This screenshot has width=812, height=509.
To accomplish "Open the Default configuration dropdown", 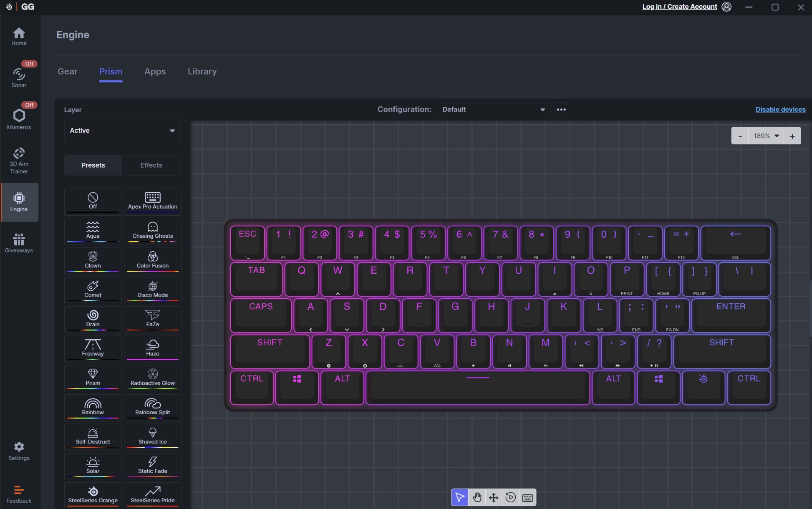I will pyautogui.click(x=494, y=109).
